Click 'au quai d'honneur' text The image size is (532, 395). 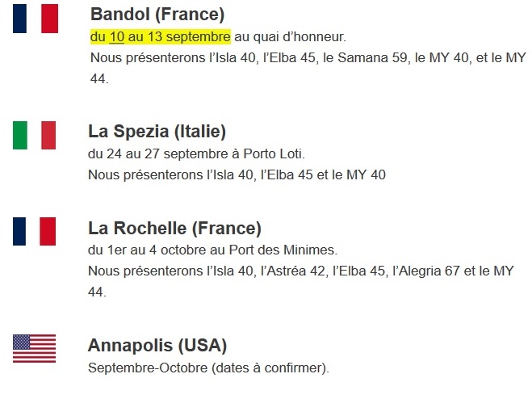point(290,36)
